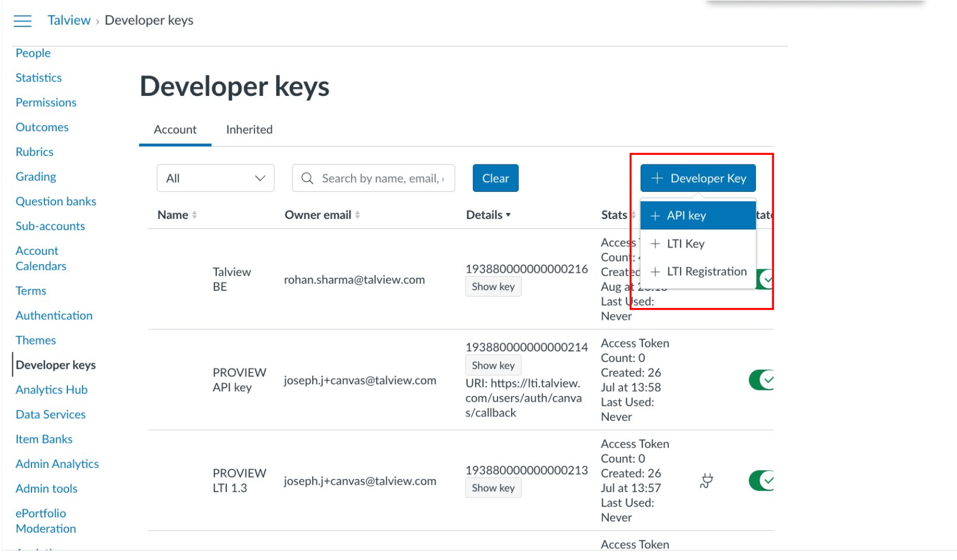Click the Name column header
The image size is (957, 560).
[173, 215]
